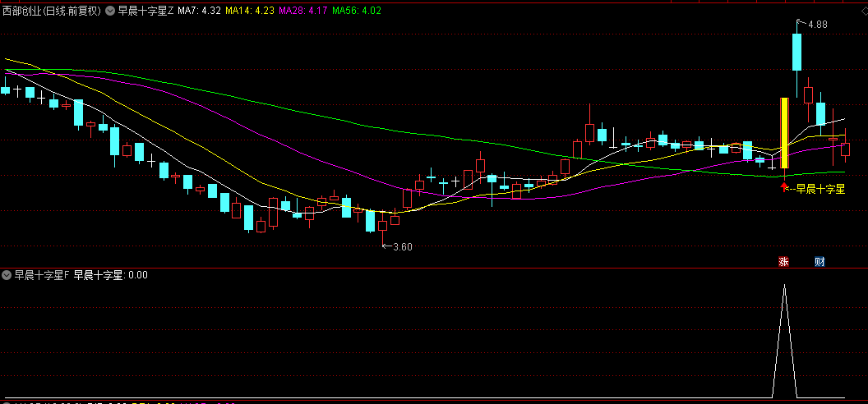
Task: Click the red candle above the 3.60 label
Action: point(382,226)
